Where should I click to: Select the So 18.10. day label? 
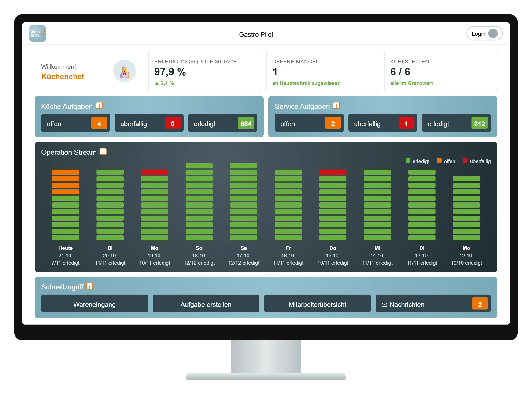click(199, 252)
